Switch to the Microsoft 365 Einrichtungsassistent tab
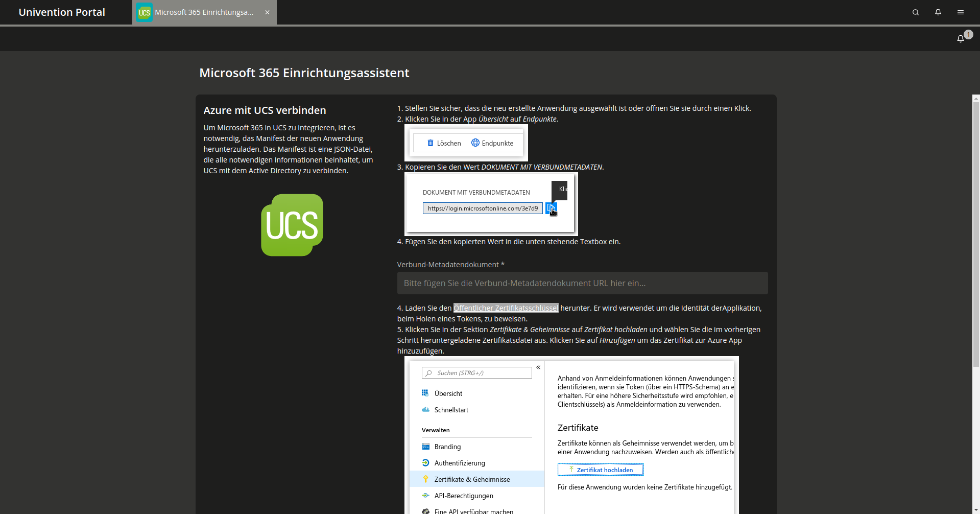Viewport: 980px width, 514px height. point(204,12)
